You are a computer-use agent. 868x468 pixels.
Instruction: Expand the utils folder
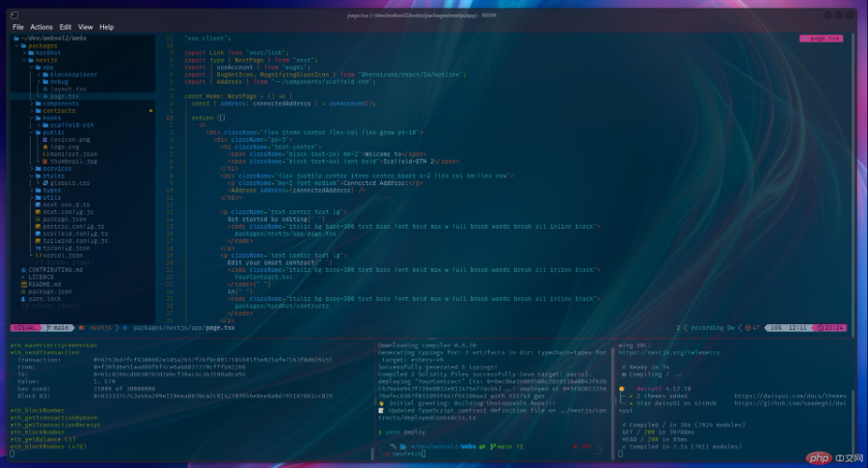[x=32, y=197]
